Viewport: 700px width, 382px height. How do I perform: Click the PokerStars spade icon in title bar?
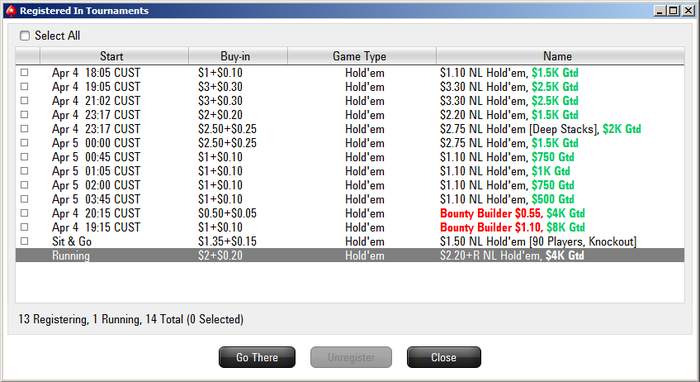pos(11,11)
